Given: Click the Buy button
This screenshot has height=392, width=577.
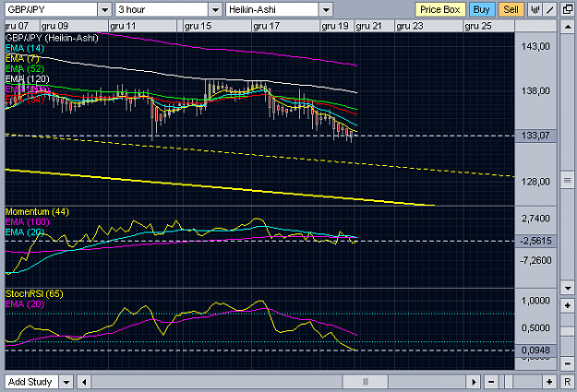Looking at the screenshot, I should (481, 9).
